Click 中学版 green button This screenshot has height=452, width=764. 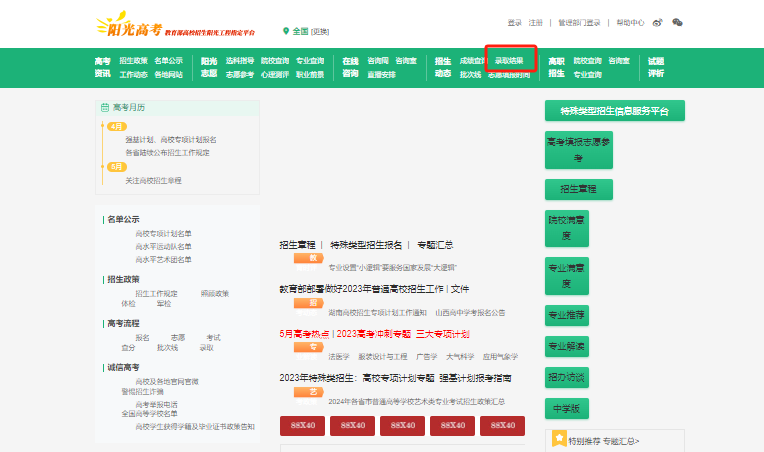(567, 409)
